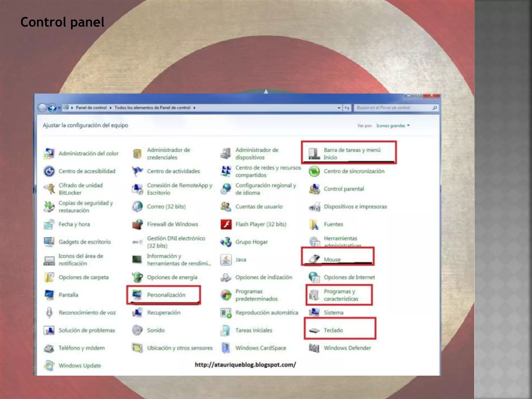Click the Grupo Hogar icon

[226, 242]
